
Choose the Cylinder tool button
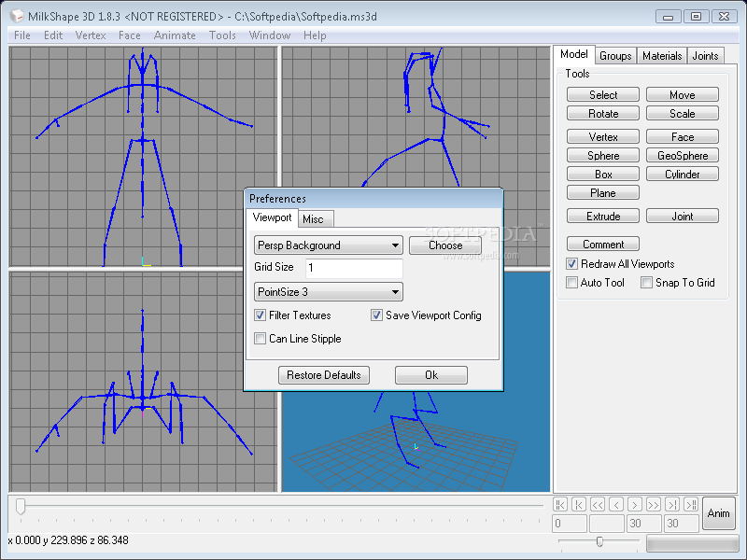683,174
